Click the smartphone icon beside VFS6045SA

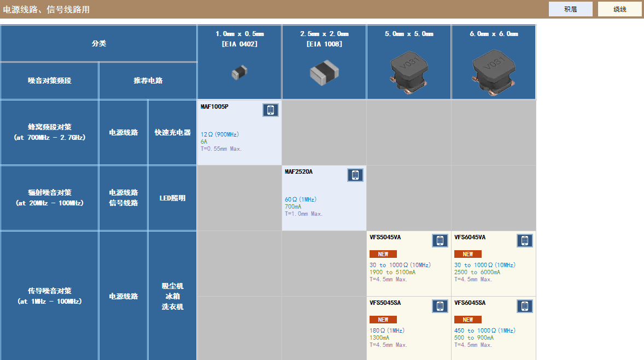pyautogui.click(x=524, y=306)
